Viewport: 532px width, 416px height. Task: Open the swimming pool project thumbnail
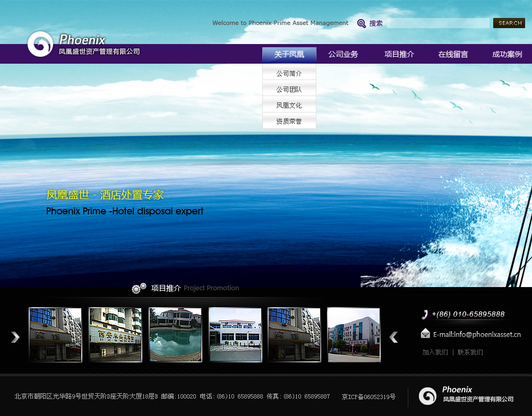coord(175,335)
